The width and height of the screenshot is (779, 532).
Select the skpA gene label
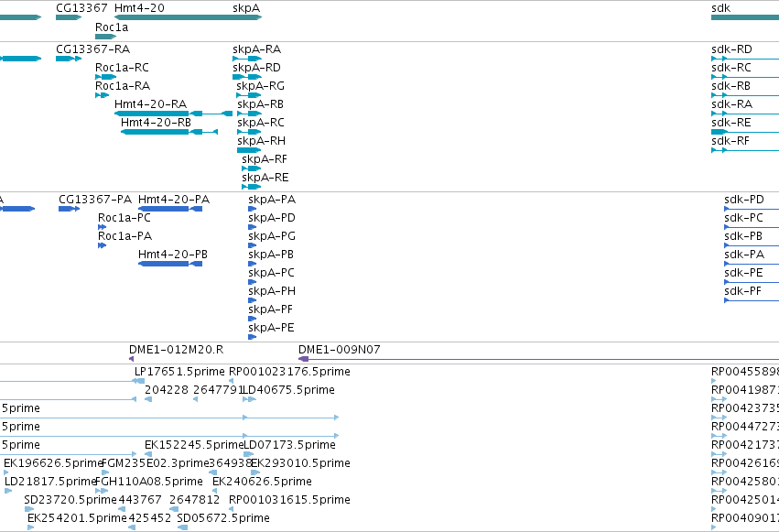(246, 8)
